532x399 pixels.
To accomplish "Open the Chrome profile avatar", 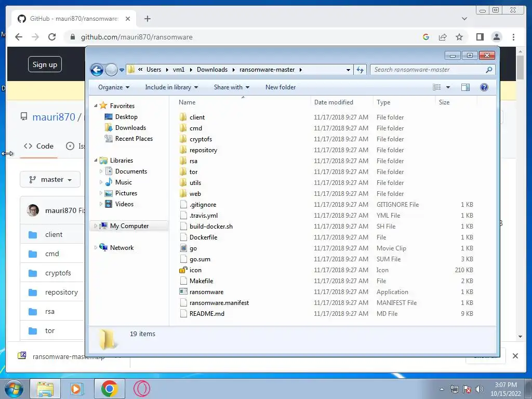I will (496, 37).
